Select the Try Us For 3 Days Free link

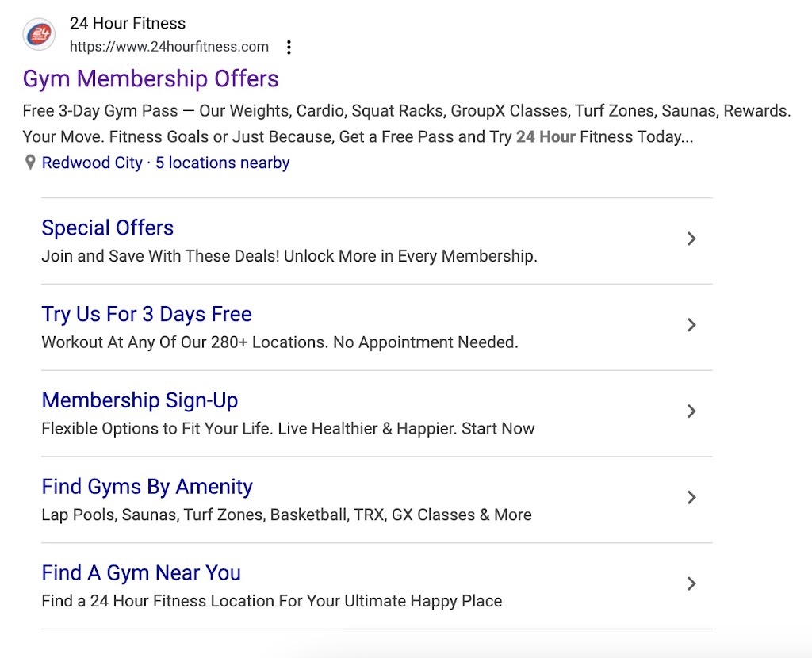(x=147, y=314)
